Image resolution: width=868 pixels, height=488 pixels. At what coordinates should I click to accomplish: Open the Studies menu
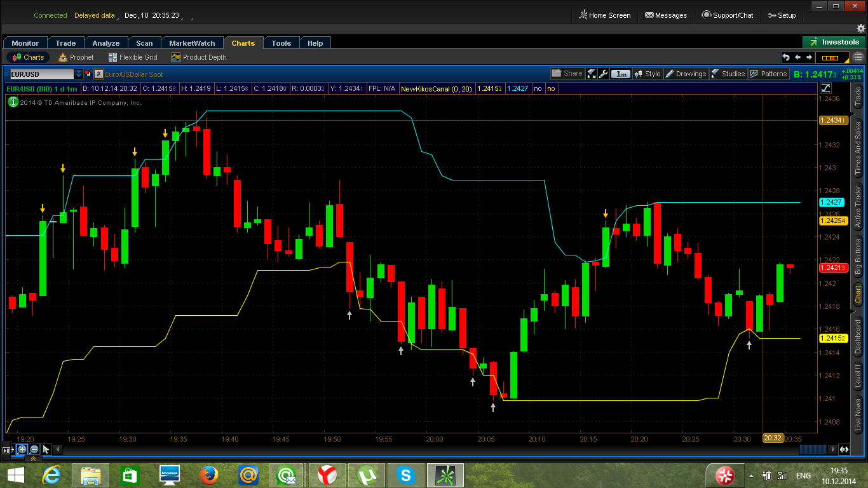tap(728, 74)
